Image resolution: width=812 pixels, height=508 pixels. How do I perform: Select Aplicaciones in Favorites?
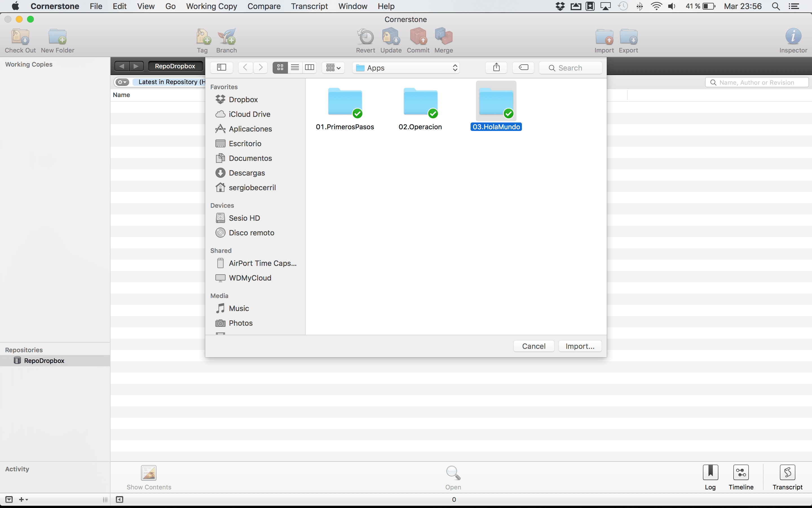tap(250, 129)
